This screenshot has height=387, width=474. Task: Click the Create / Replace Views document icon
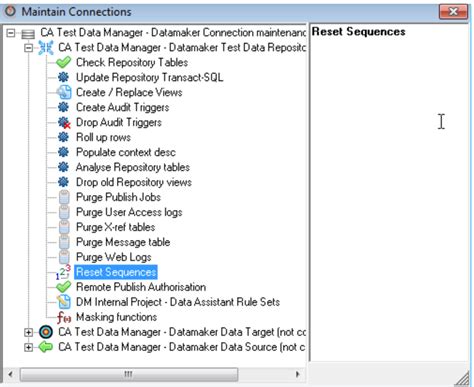point(64,92)
